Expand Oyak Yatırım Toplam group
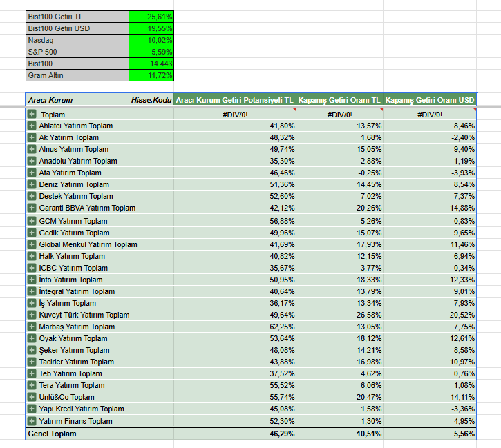This screenshot has width=501, height=448. click(32, 338)
